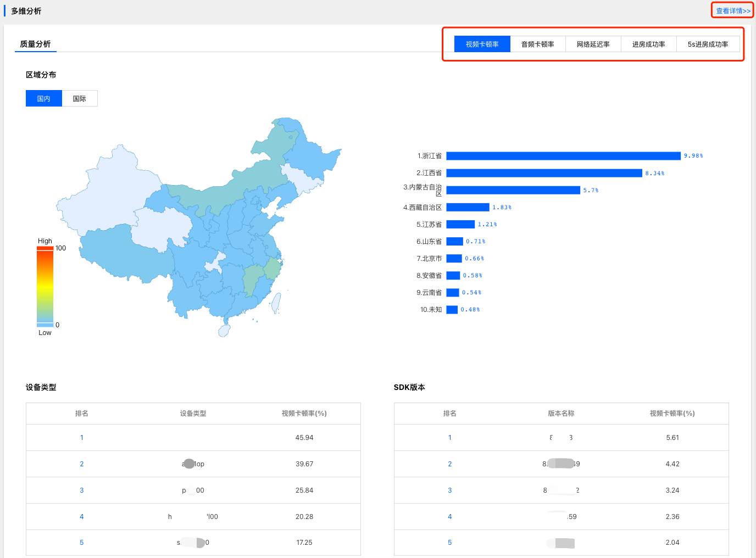Image resolution: width=756 pixels, height=558 pixels.
Task: Click the 版本名称 column header
Action: pyautogui.click(x=561, y=414)
